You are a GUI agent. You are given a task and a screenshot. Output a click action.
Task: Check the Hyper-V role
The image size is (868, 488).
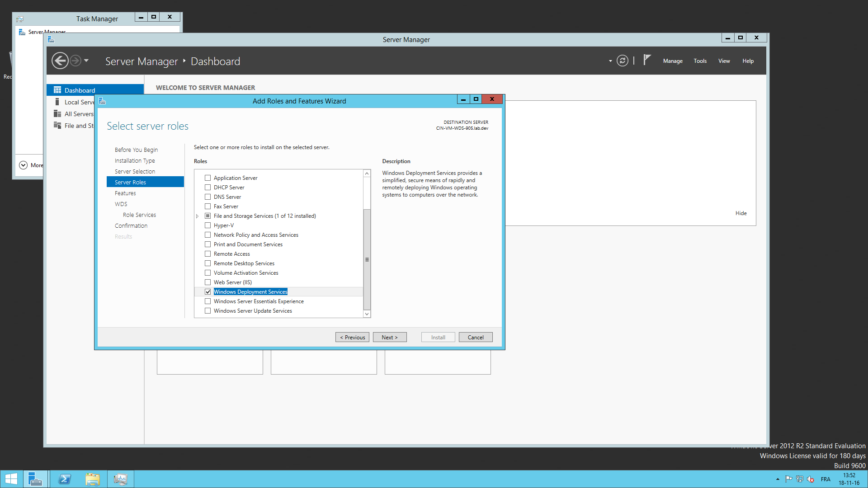tap(208, 225)
